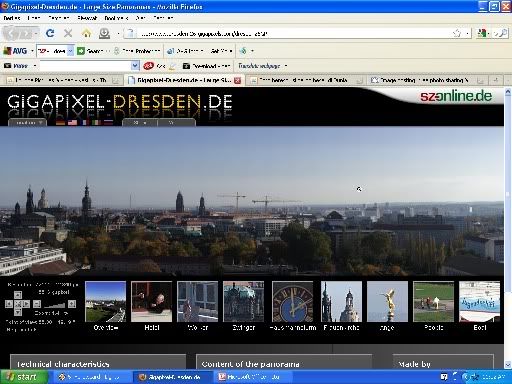The height and width of the screenshot is (384, 512).
Task: Switch to the first taskbar window button
Action: 92,377
